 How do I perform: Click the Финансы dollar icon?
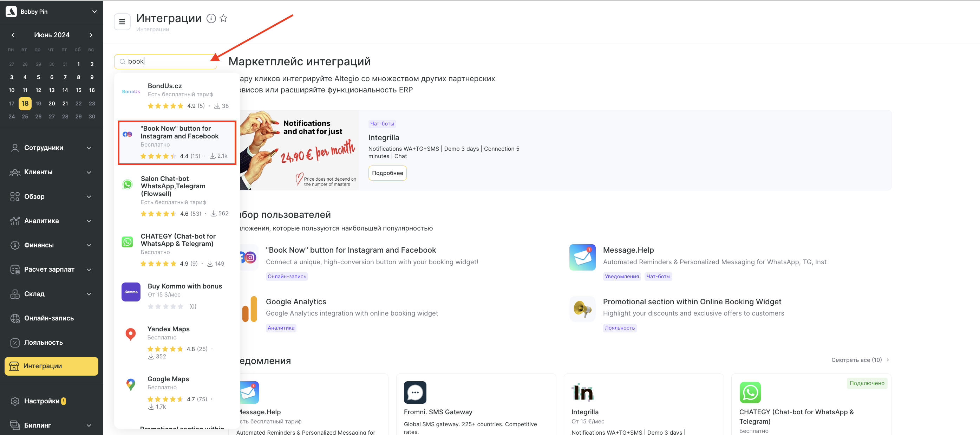click(x=15, y=245)
